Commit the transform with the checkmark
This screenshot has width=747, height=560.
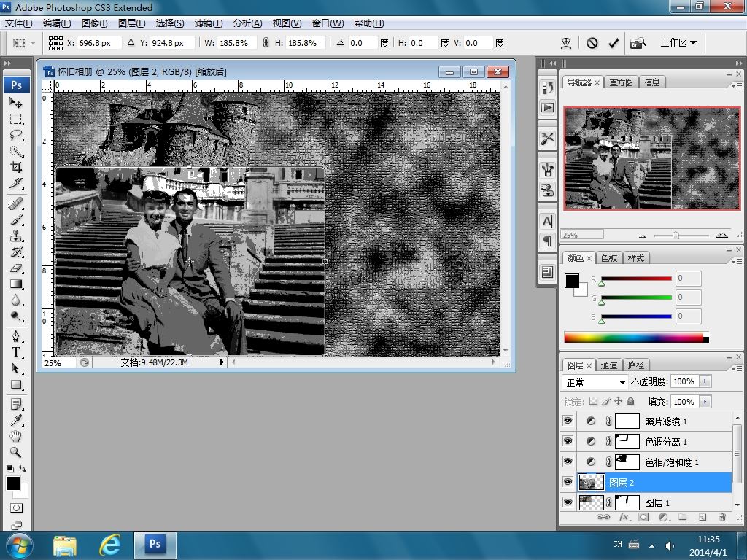point(614,43)
